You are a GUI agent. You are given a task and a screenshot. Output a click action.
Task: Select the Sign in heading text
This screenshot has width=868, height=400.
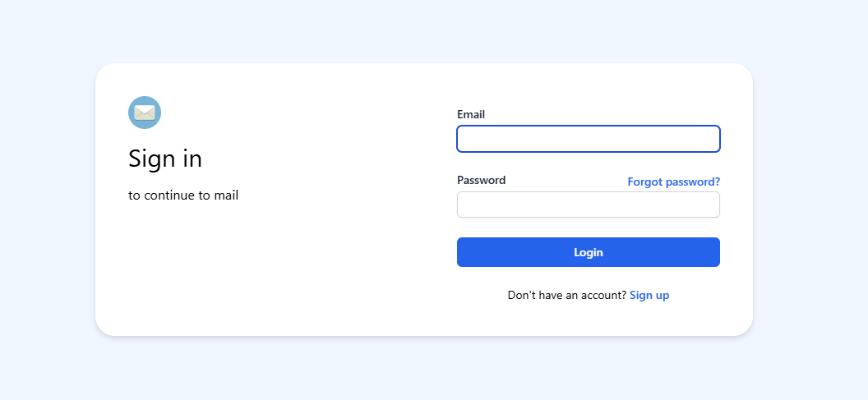(165, 159)
